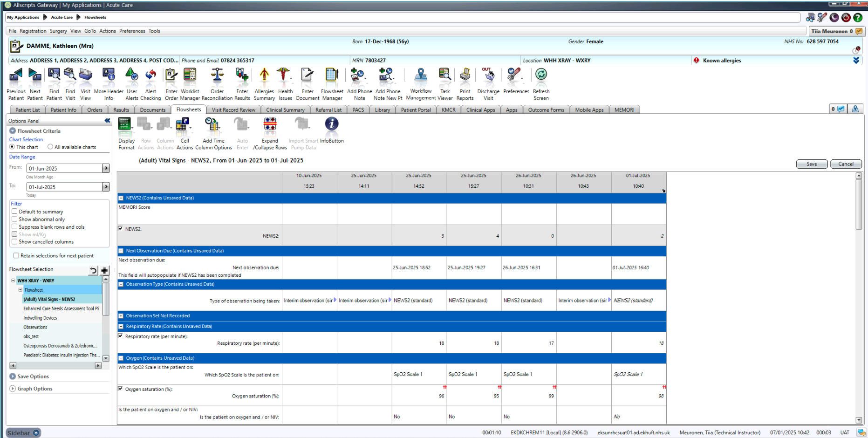Click Add Time Column Options icon

click(x=213, y=124)
